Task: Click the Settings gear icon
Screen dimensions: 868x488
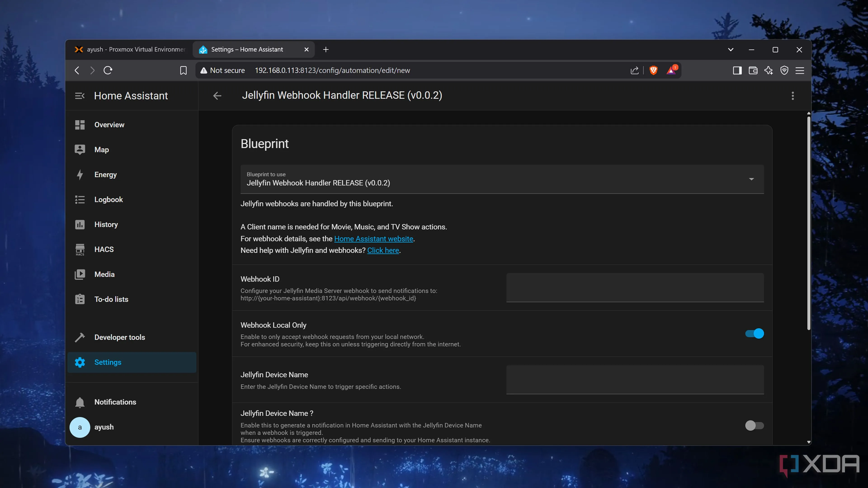Action: [80, 362]
